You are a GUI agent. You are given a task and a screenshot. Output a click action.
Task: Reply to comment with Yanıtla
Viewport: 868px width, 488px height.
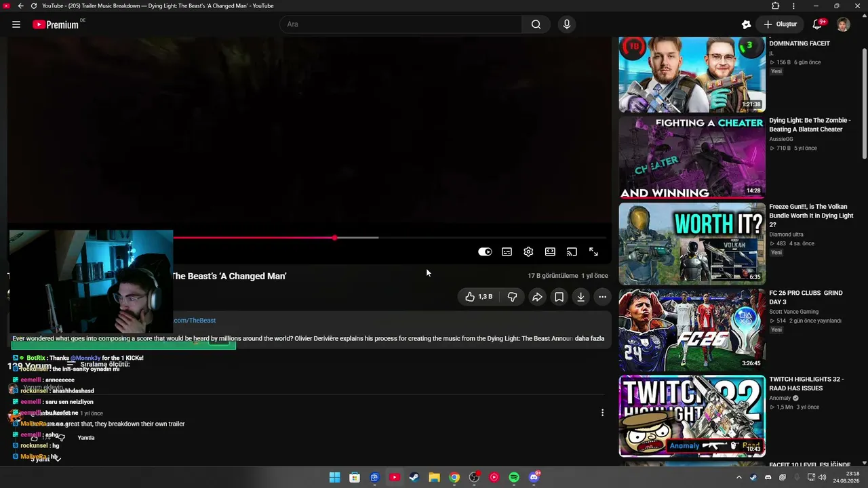pos(86,438)
